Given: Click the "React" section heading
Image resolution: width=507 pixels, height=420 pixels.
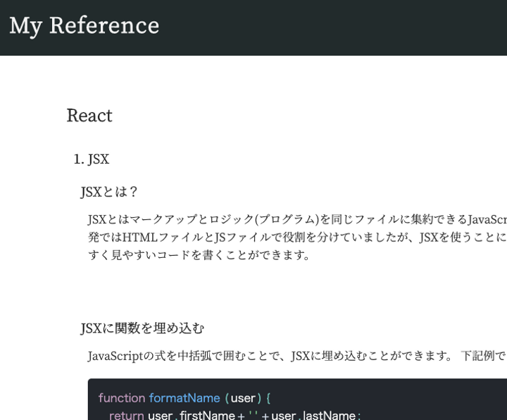Looking at the screenshot, I should tap(89, 116).
